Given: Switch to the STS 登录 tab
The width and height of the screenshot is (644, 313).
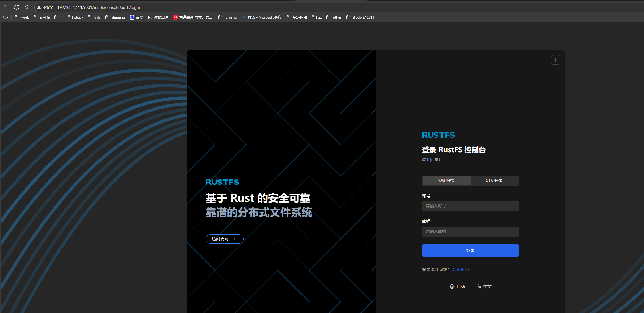Looking at the screenshot, I should click(494, 181).
